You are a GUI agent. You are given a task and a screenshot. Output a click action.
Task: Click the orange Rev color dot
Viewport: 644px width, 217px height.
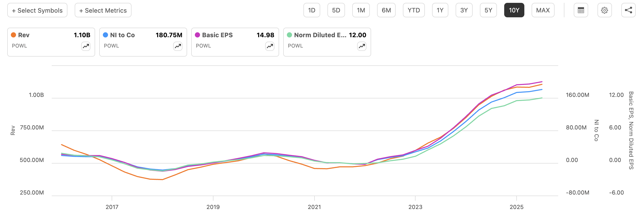tap(13, 35)
